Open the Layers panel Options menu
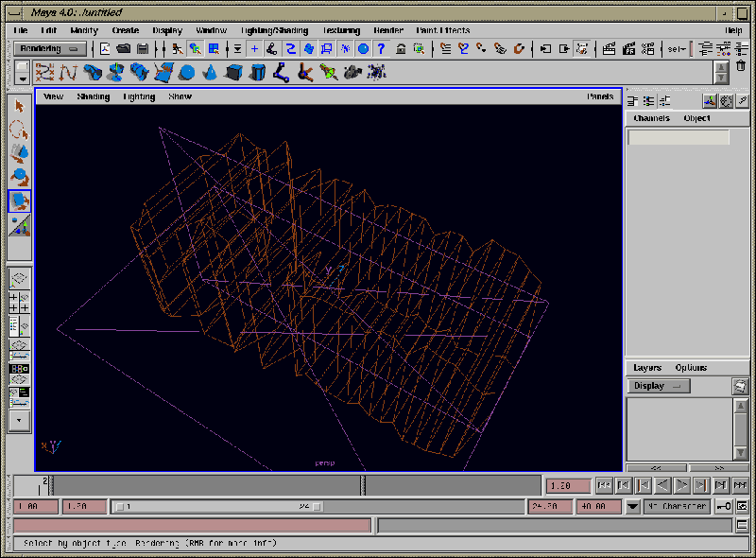The height and width of the screenshot is (558, 756). [691, 368]
